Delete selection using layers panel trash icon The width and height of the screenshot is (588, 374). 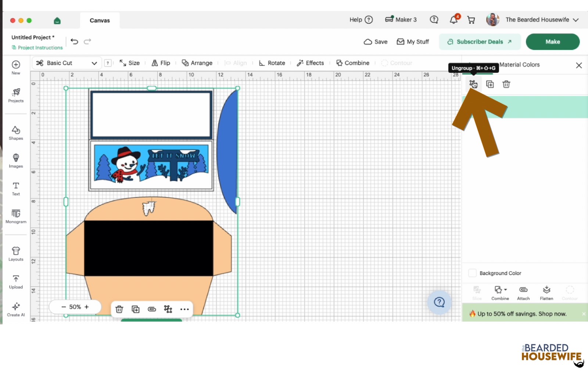click(x=506, y=84)
